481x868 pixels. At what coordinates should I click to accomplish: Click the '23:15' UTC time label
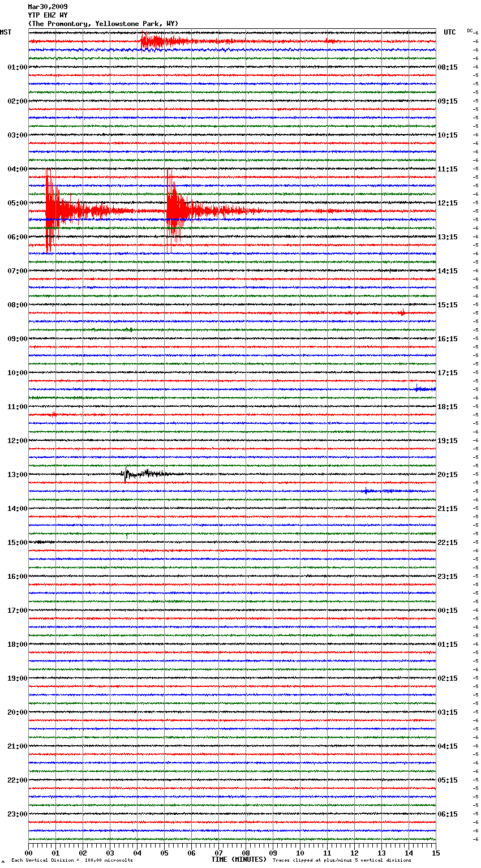448,577
